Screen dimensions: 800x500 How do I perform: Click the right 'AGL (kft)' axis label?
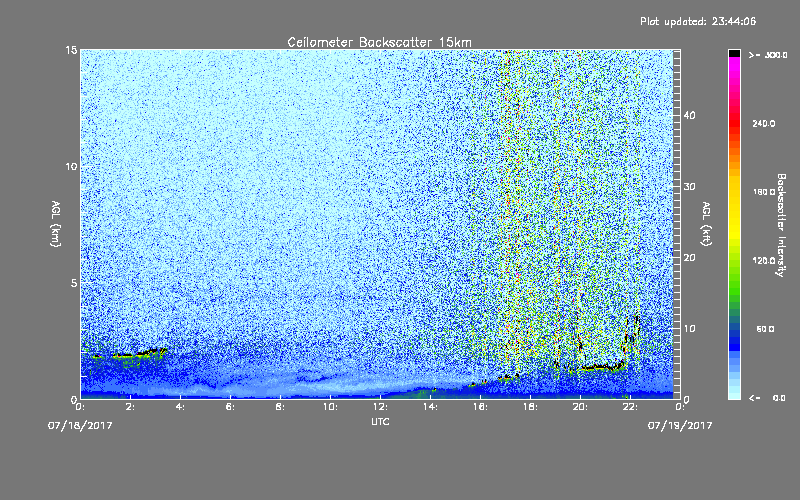click(707, 223)
